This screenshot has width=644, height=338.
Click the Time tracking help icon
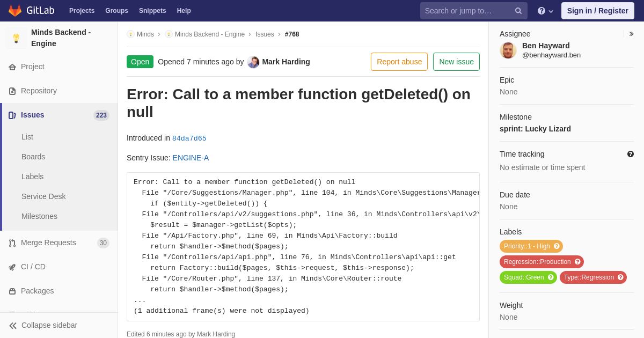[631, 154]
